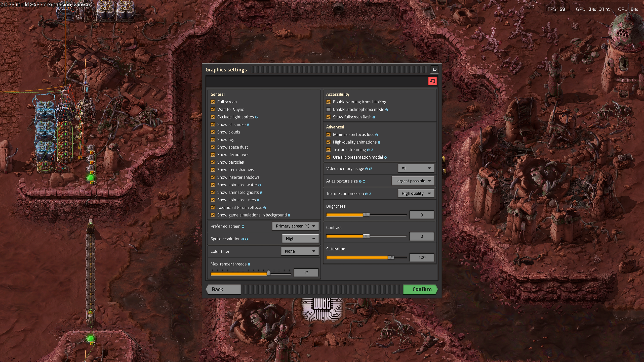Click the info icon beside Minimize on focus loss
The image size is (644, 362).
tap(377, 135)
